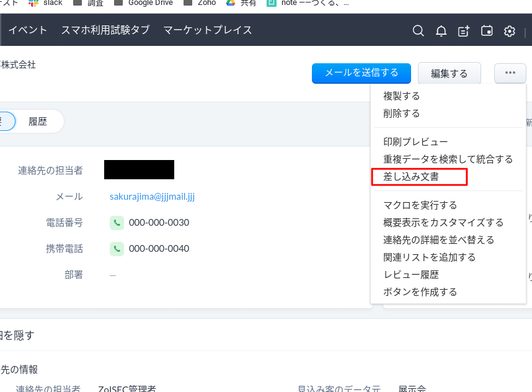
Task: Open the イベント tab
Action: click(x=27, y=30)
